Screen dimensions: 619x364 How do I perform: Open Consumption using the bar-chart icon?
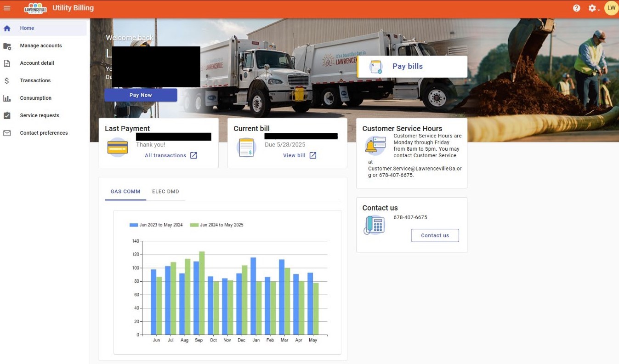pyautogui.click(x=6, y=98)
